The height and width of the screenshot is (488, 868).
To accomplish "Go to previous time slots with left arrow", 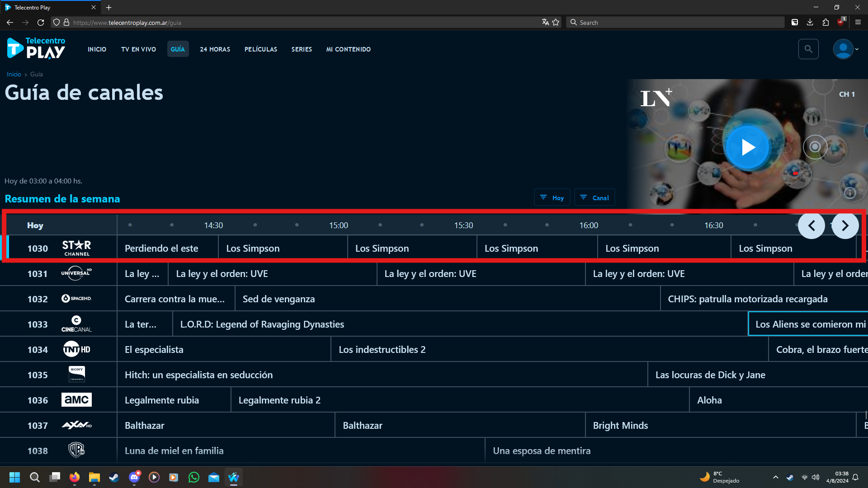I will pos(811,225).
